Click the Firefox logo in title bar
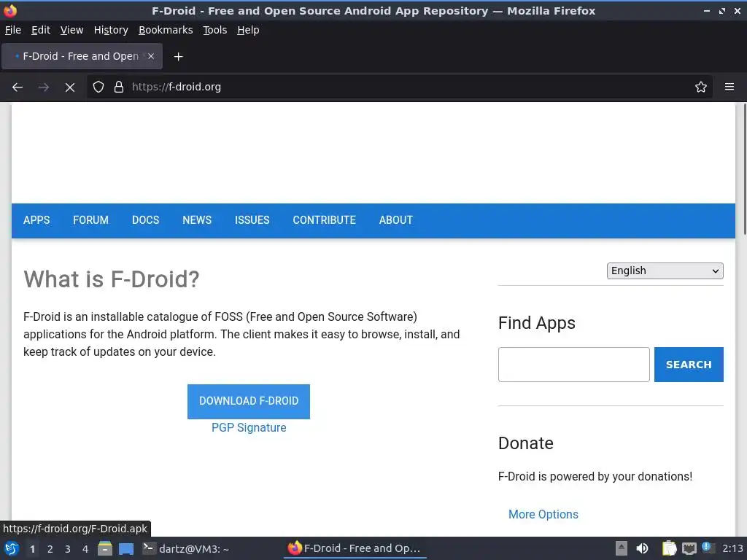 [10, 10]
